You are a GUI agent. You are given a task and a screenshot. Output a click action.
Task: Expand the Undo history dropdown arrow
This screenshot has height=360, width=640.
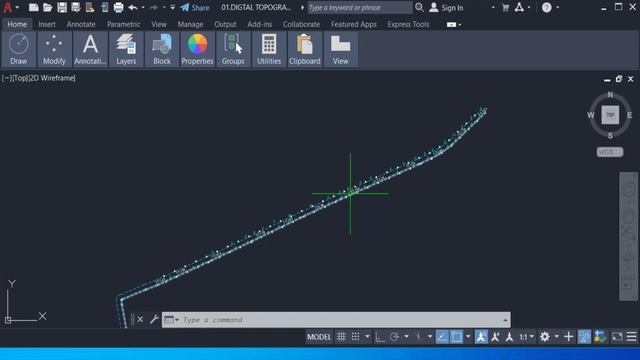click(143, 7)
